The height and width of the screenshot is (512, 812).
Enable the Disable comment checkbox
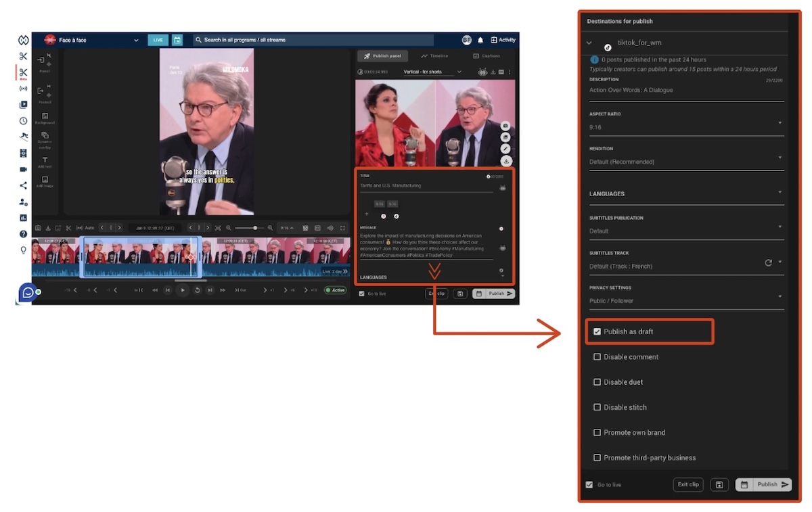click(x=597, y=356)
